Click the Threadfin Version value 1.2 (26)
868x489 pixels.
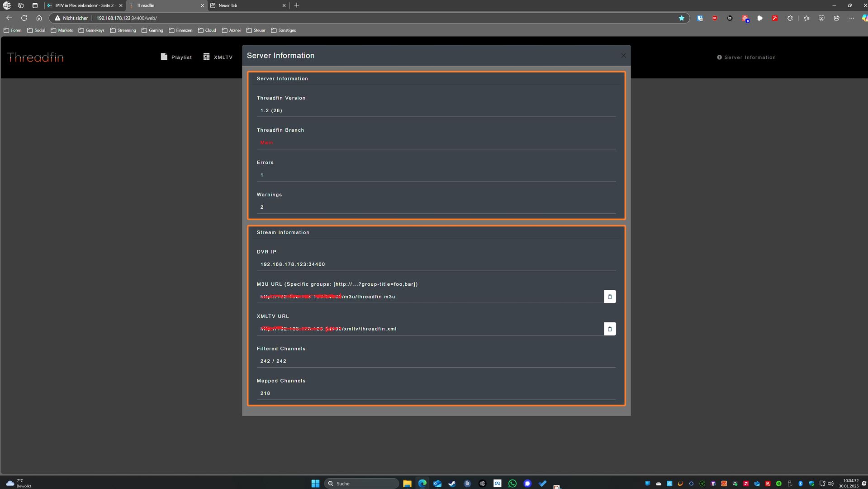(x=271, y=110)
